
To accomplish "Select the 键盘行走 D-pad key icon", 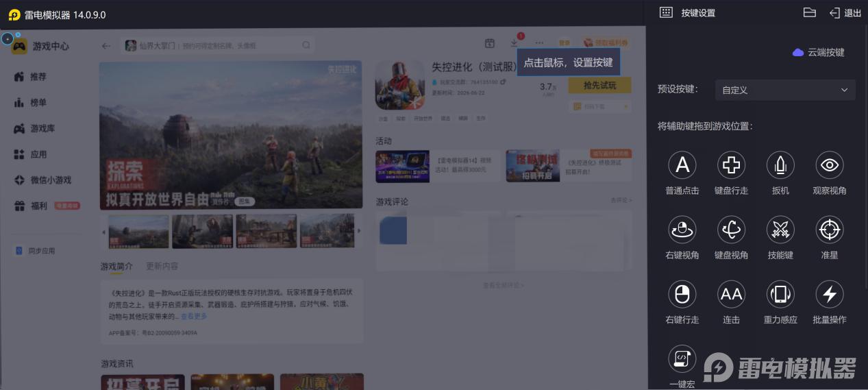I will click(731, 164).
